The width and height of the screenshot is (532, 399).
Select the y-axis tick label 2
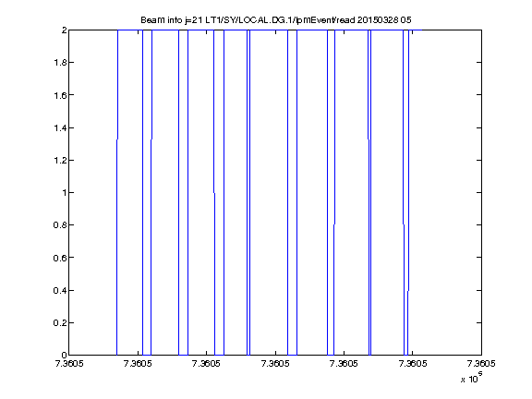coord(64,30)
